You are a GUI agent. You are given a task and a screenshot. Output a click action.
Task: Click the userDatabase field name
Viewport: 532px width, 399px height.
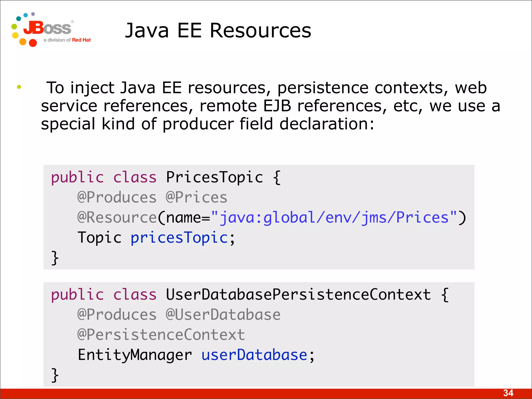pyautogui.click(x=255, y=355)
